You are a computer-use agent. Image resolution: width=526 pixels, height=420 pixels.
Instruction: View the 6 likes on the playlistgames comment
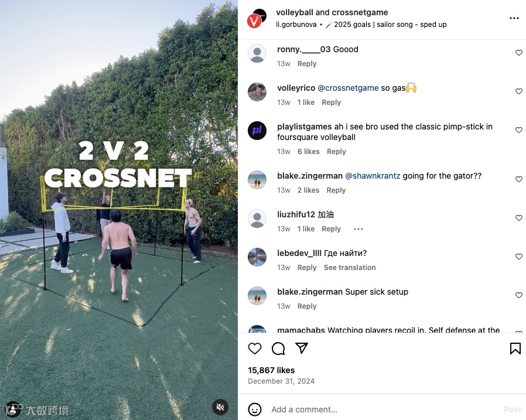308,152
